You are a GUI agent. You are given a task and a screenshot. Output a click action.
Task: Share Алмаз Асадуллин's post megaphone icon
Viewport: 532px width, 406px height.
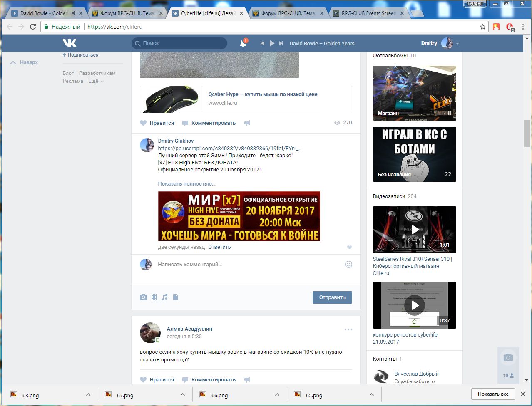[x=247, y=380]
